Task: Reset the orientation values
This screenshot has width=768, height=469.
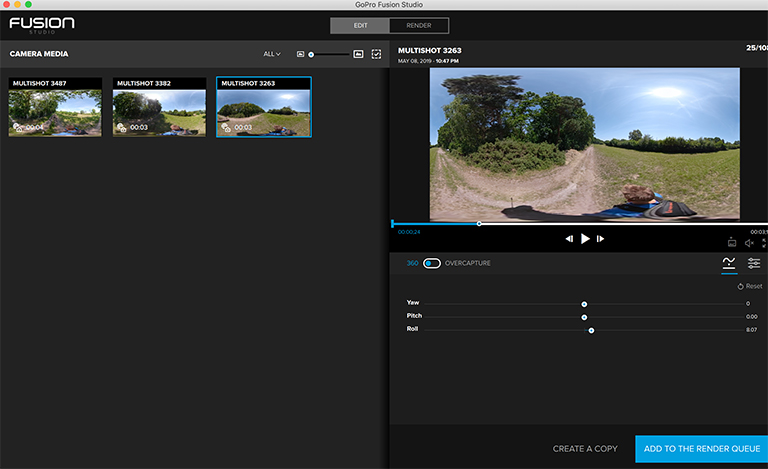Action: [x=750, y=286]
